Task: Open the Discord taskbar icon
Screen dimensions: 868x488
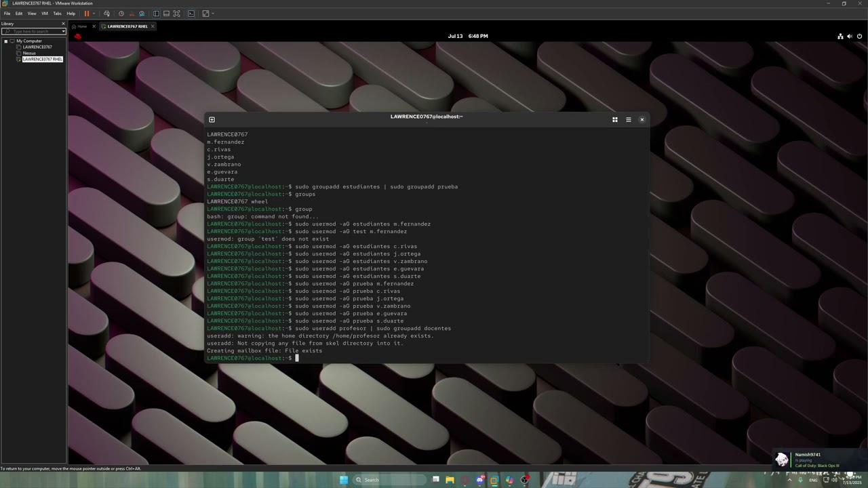Action: tap(480, 480)
